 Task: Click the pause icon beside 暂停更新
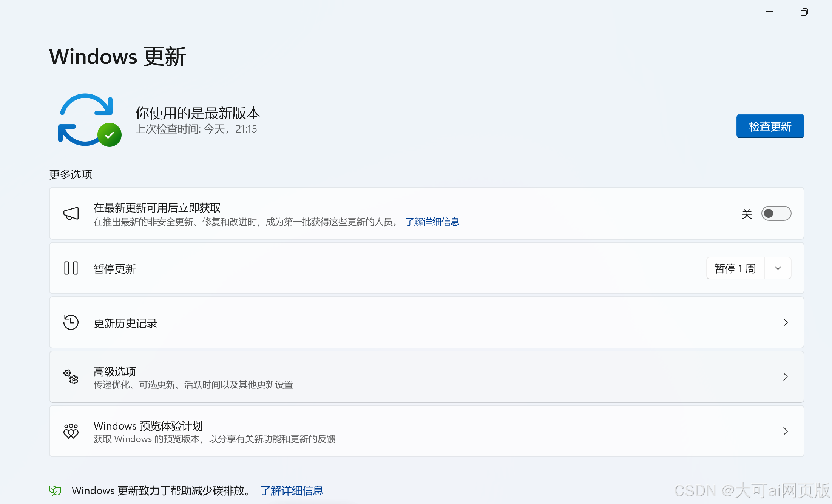[71, 268]
